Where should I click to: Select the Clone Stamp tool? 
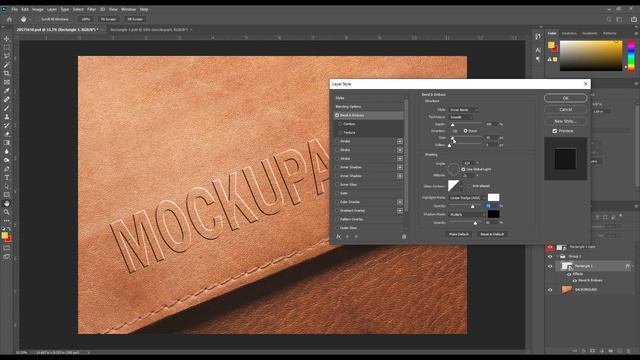[7, 117]
